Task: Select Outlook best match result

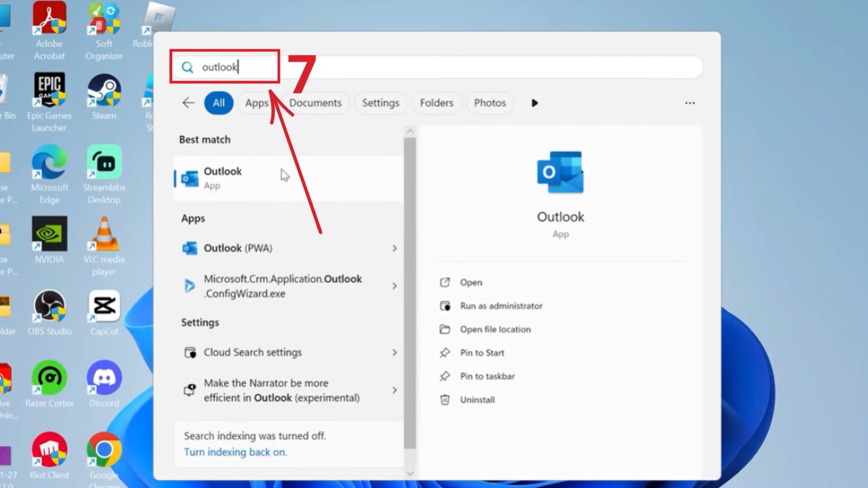Action: point(288,178)
